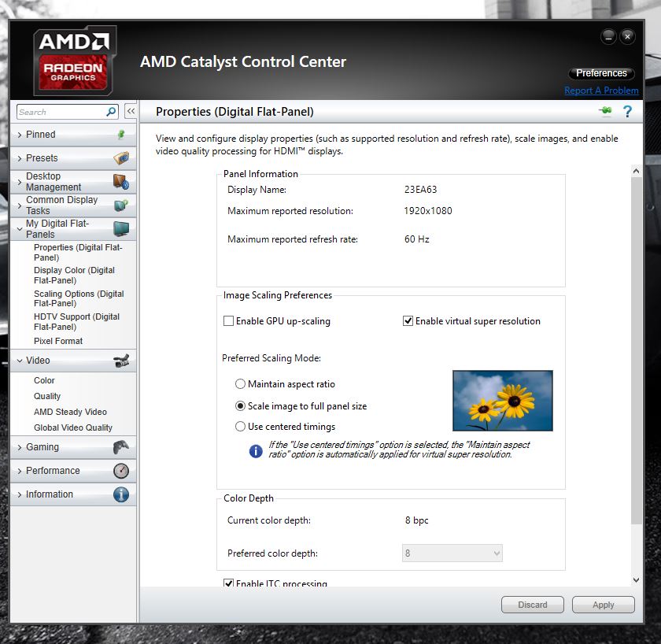Click the scrollbar up arrow
This screenshot has width=661, height=644.
[x=636, y=171]
